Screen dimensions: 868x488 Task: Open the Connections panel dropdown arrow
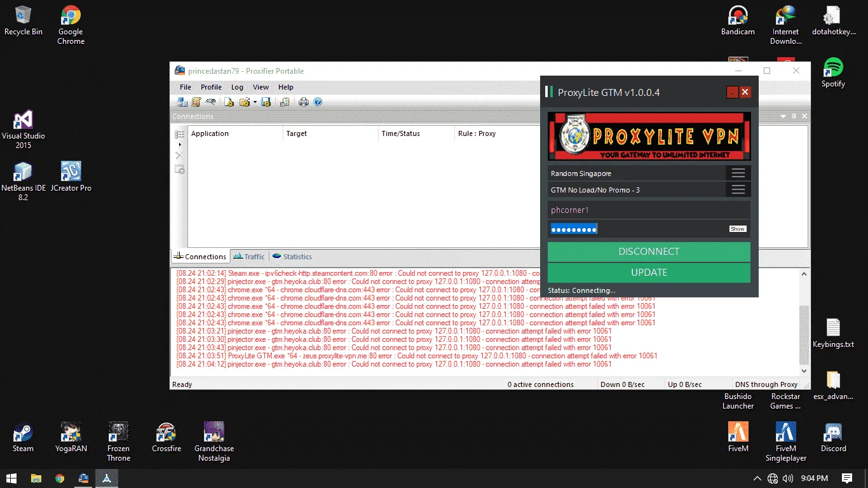(x=783, y=116)
